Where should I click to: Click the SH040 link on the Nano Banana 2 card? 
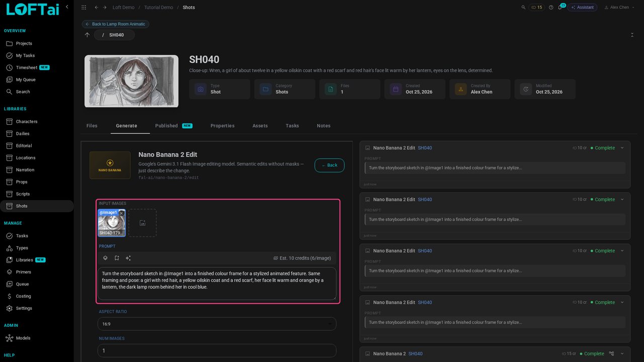pos(416,353)
